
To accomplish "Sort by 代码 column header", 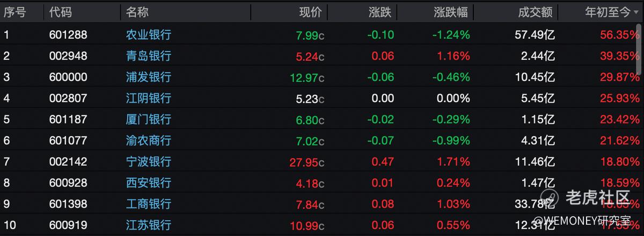I will (x=60, y=12).
